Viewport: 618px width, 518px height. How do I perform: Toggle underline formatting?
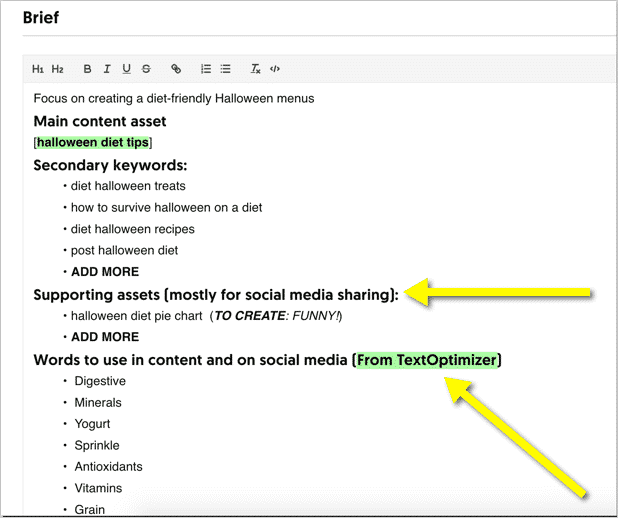(x=126, y=69)
